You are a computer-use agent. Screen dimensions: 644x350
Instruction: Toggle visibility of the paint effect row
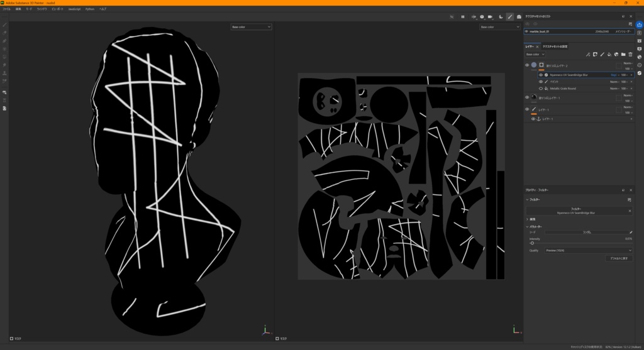tap(540, 82)
